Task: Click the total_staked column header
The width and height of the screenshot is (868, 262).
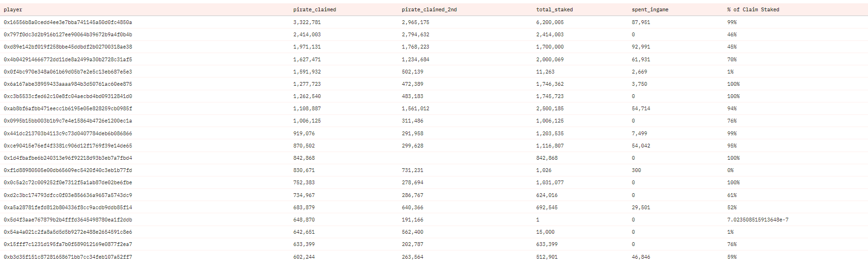Action: coord(555,9)
